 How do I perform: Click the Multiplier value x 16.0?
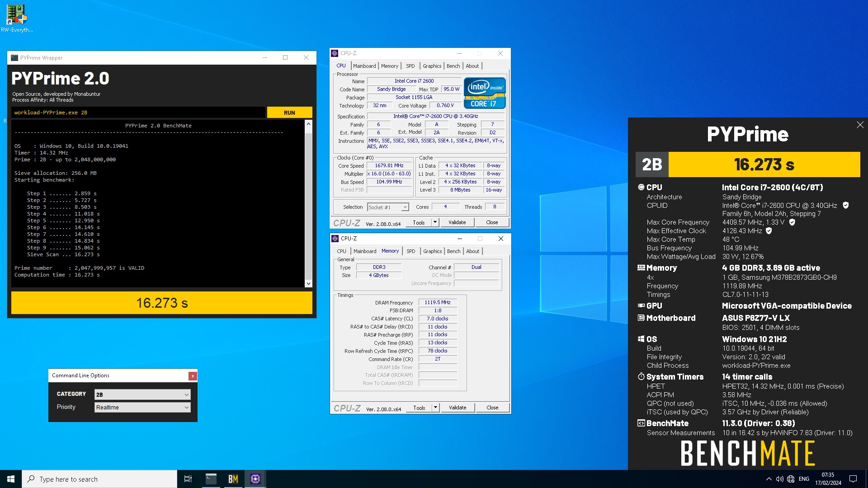[389, 174]
